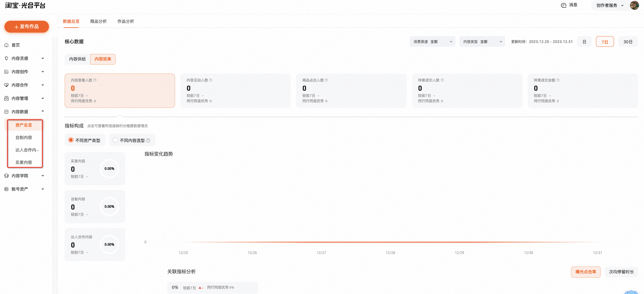Select the 30日 time range button
This screenshot has height=294, width=644.
click(x=628, y=42)
